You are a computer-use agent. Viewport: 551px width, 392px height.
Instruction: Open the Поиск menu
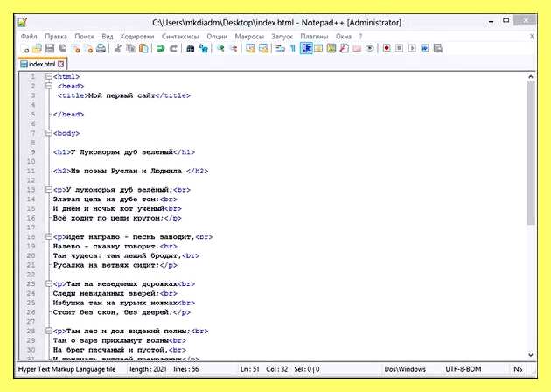84,37
